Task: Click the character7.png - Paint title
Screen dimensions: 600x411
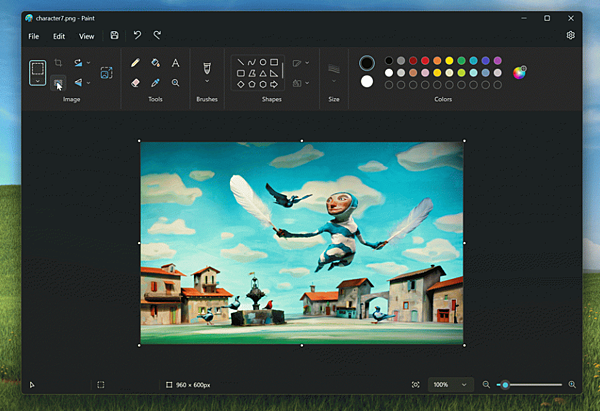Action: coord(65,18)
